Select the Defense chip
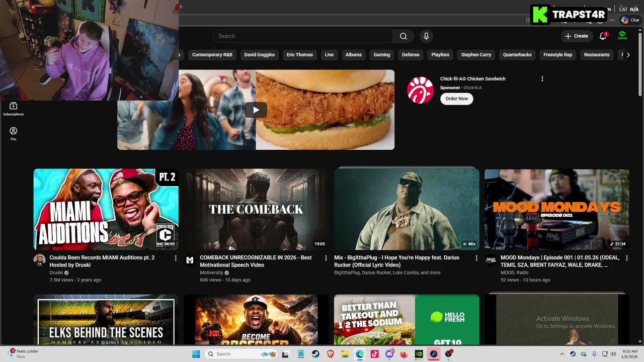Screen dimensions: 644x362 (x=411, y=55)
